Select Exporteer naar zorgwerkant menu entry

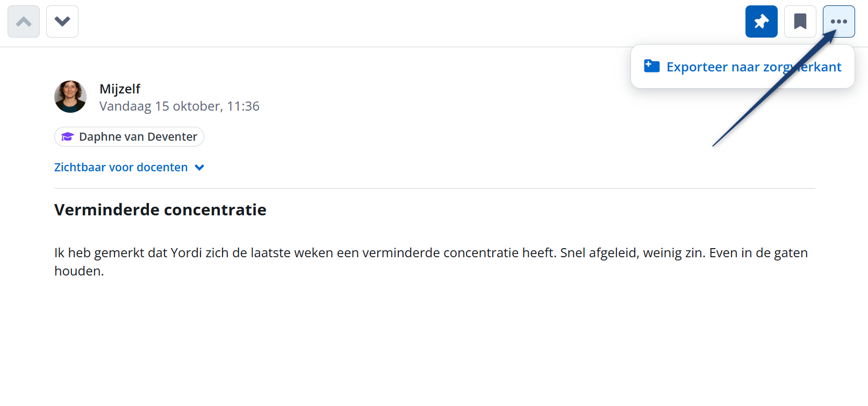(752, 67)
